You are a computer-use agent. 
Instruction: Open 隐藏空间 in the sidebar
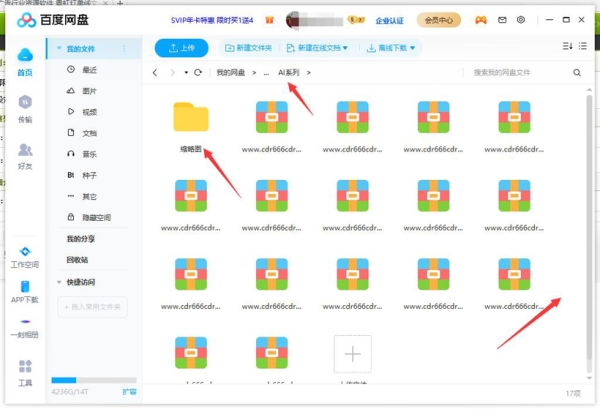(x=94, y=218)
